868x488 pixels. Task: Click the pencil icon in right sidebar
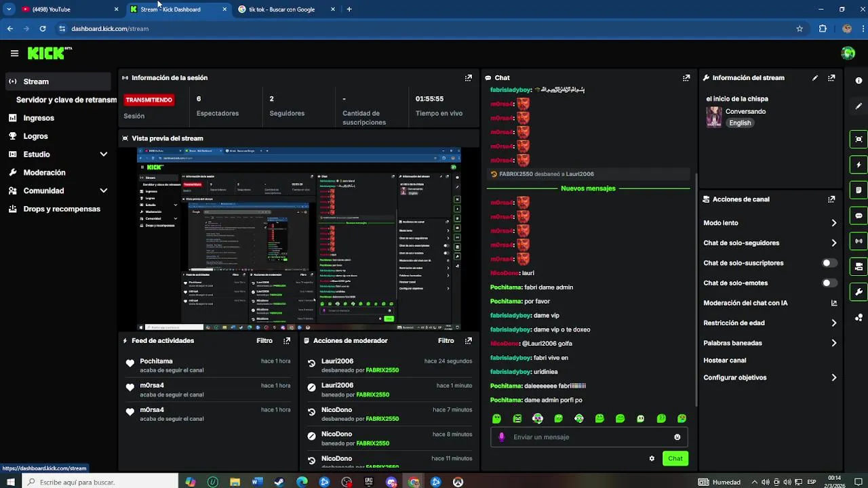859,106
